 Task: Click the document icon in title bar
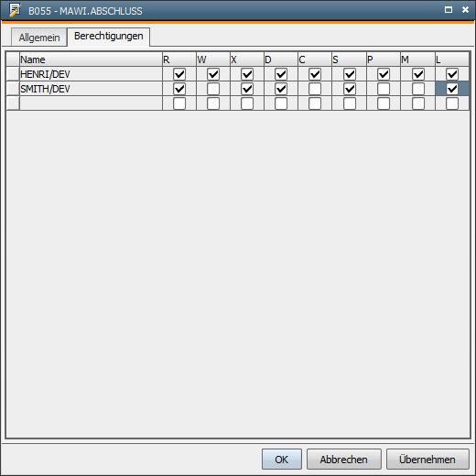pyautogui.click(x=16, y=10)
